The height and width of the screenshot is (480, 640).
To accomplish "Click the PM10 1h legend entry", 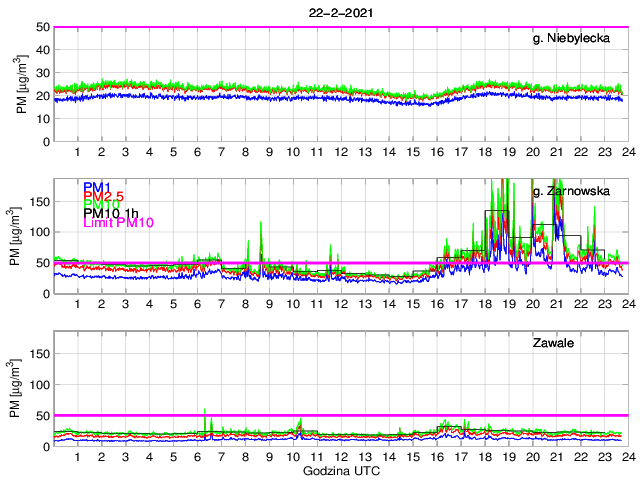I will click(x=112, y=213).
